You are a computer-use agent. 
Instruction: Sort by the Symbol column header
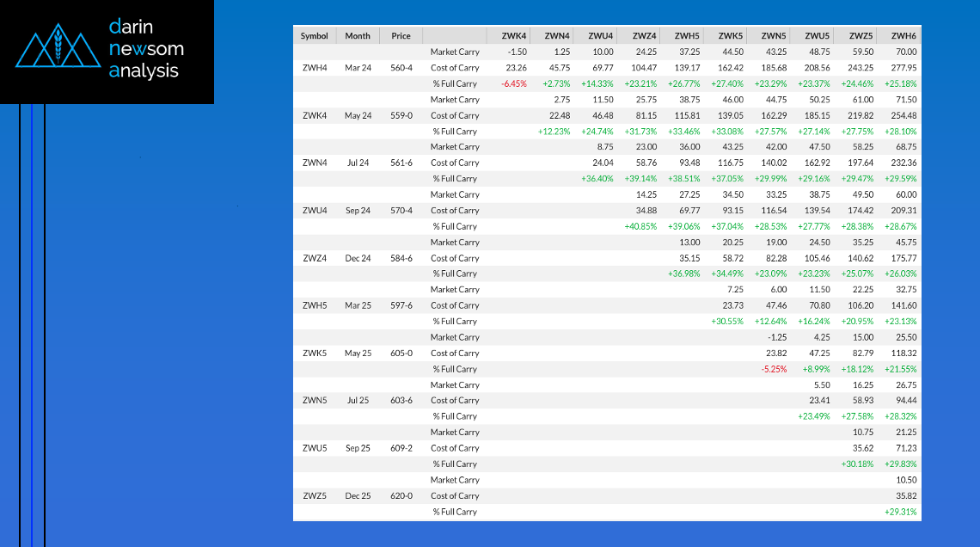pyautogui.click(x=314, y=36)
